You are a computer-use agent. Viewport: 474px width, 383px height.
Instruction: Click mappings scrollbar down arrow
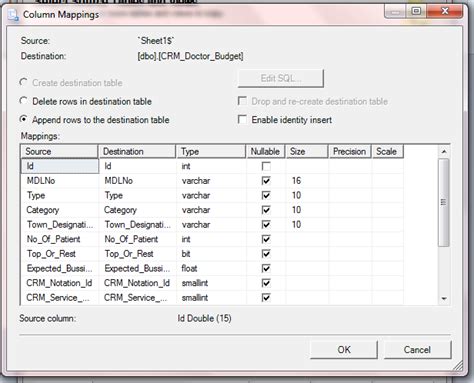click(x=444, y=298)
